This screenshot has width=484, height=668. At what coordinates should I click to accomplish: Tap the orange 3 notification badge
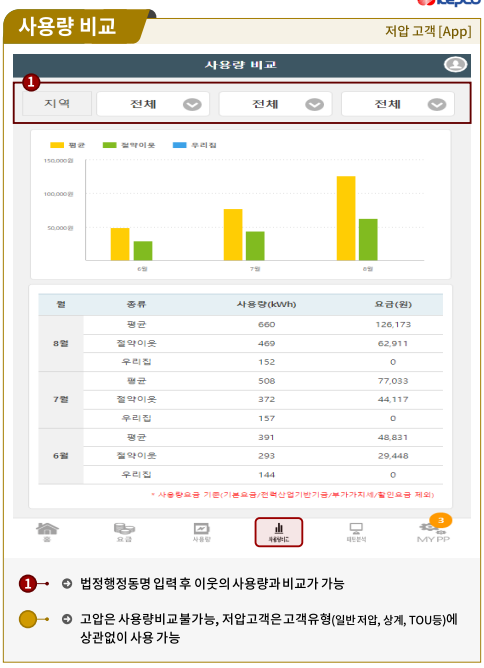click(x=441, y=520)
